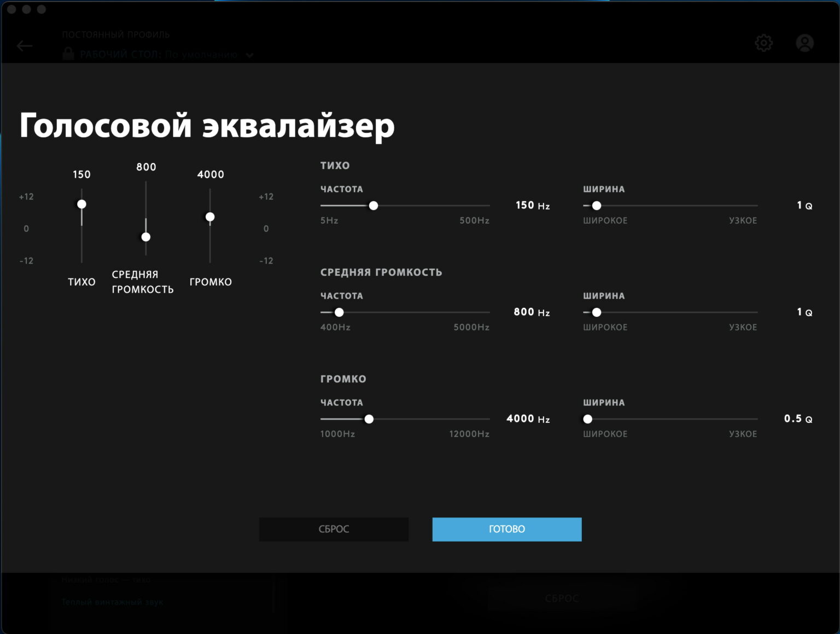This screenshot has width=840, height=634.
Task: Click the ПОСТОЯННЫЙ ПРОФИЛЬ label in the header
Action: pos(116,34)
